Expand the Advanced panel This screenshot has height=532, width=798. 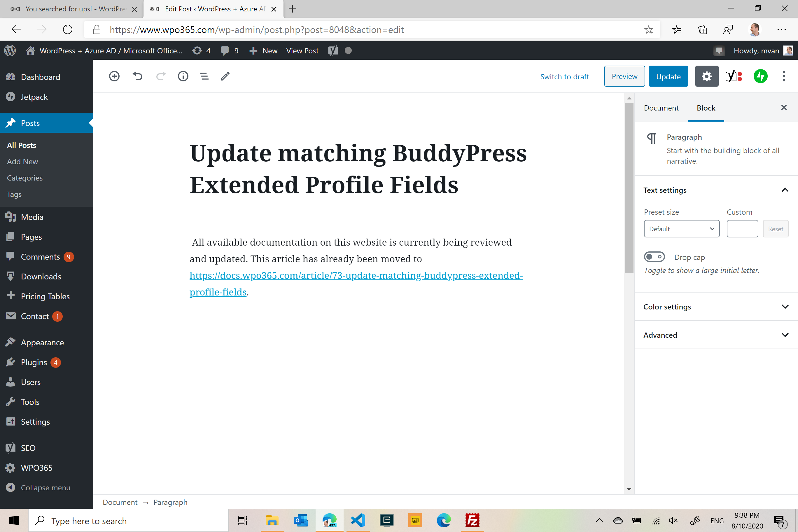(x=716, y=335)
